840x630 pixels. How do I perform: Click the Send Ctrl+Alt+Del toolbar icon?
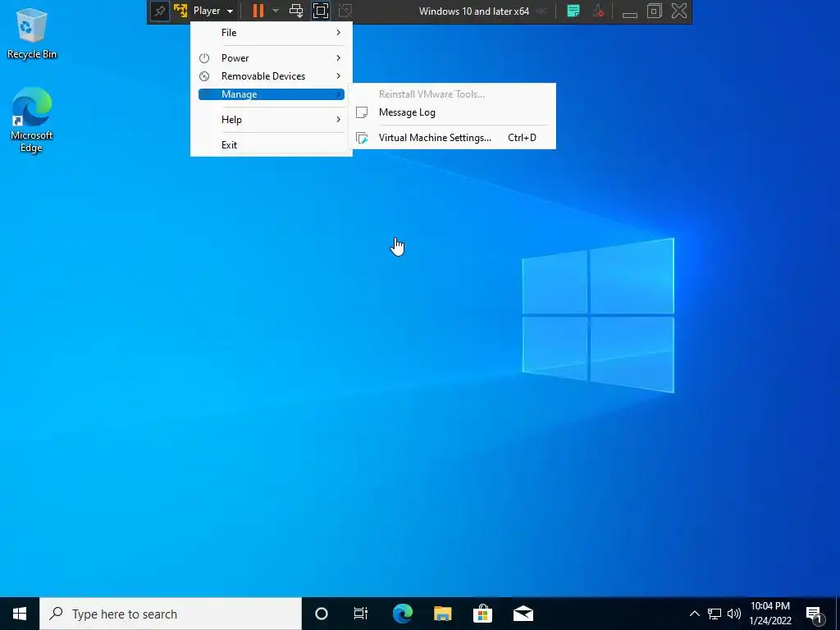[x=295, y=11]
